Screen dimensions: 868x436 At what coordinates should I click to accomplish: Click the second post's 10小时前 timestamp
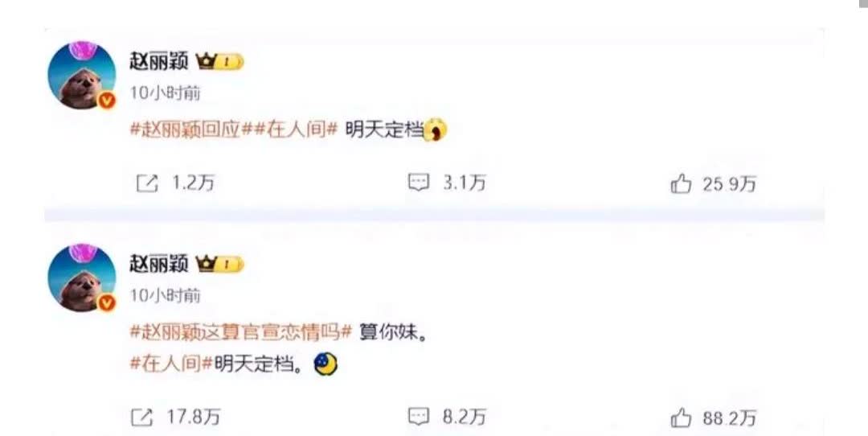coord(165,295)
